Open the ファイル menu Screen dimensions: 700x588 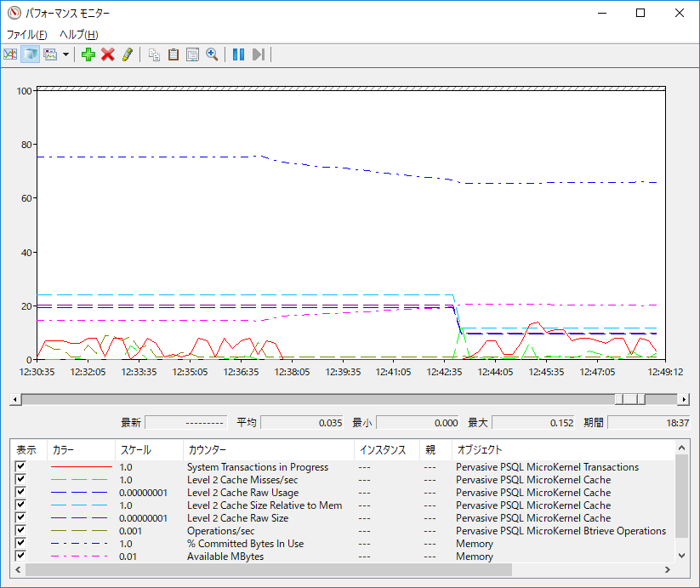pos(26,35)
